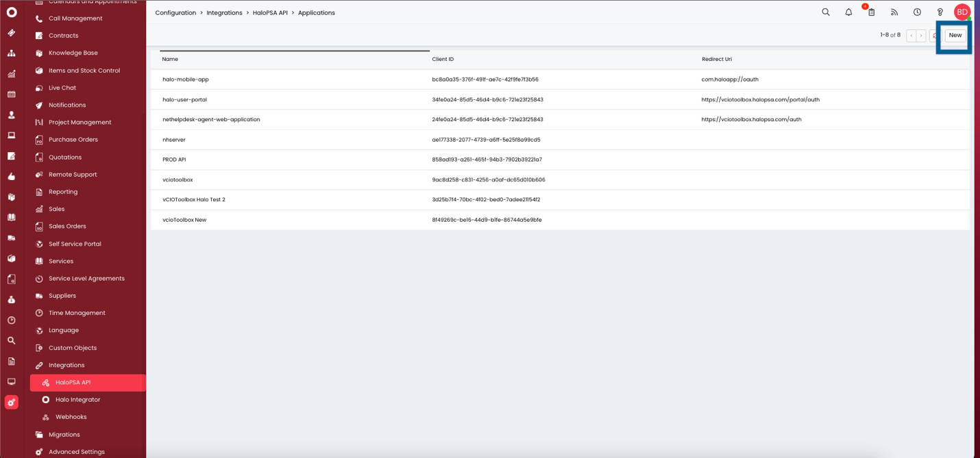Screen dimensions: 980x458
Task: Open the thumbs-up icon in left rail
Action: tap(12, 176)
